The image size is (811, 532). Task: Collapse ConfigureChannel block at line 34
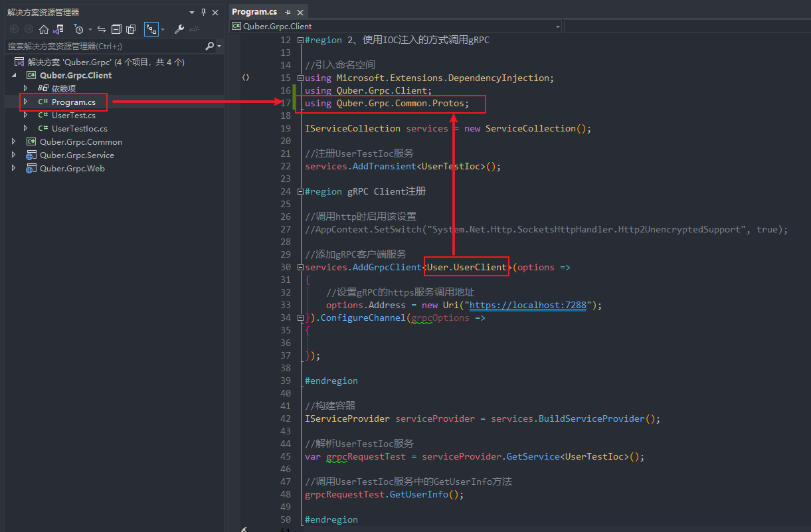pos(300,317)
